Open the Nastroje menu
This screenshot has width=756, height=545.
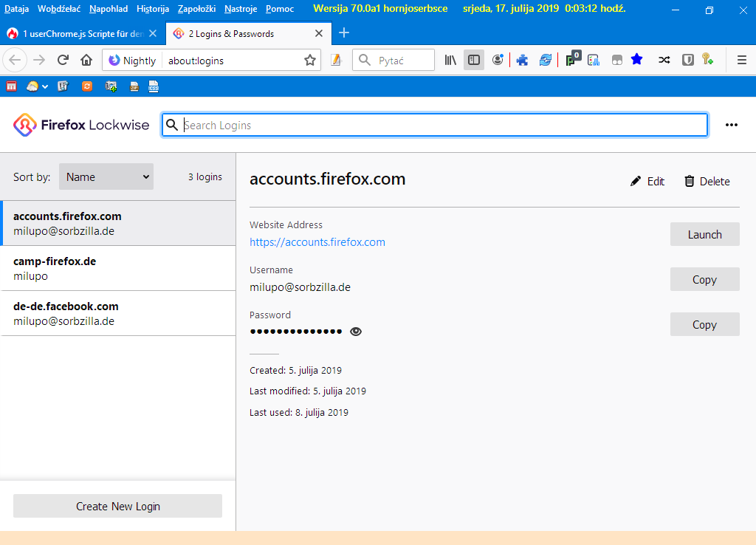pos(241,9)
